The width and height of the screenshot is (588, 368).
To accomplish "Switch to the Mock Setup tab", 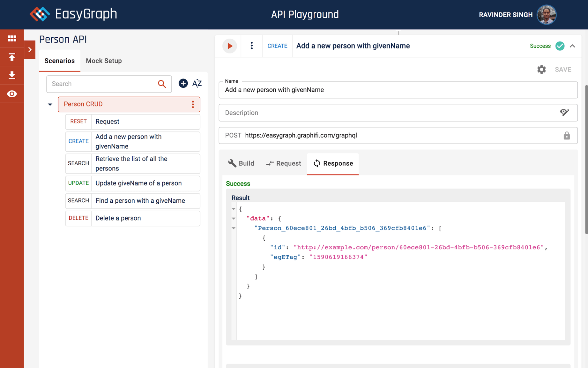I will 104,61.
